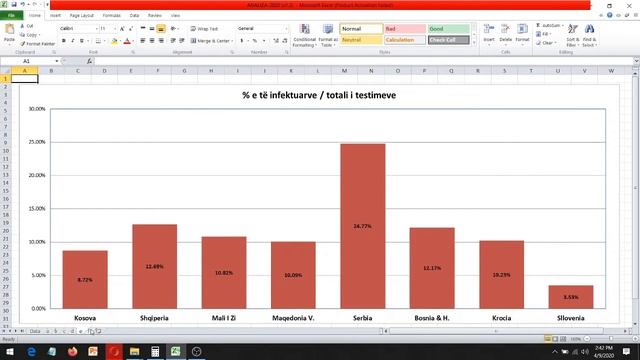Click Increase Indent icon
The height and width of the screenshot is (360, 640).
point(182,41)
